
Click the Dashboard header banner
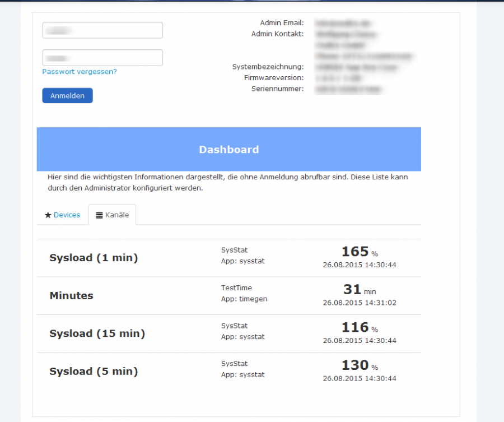coord(228,150)
